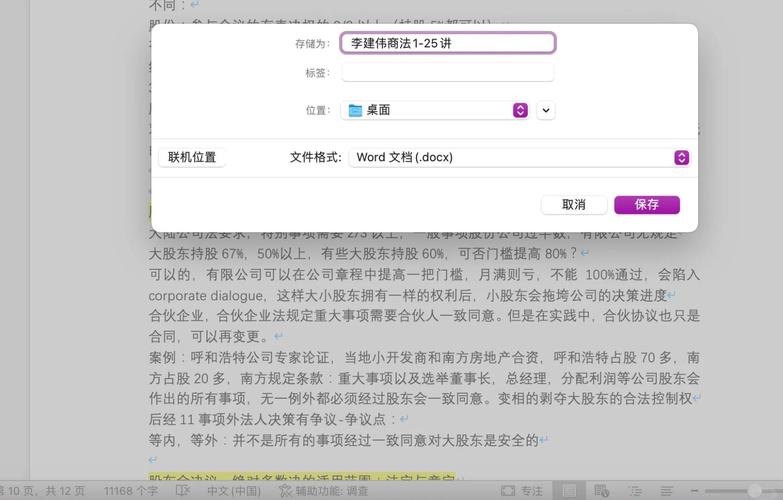Open the 辅助功能: 调查 accessibility checker
This screenshot has width=783, height=500.
pyautogui.click(x=324, y=491)
